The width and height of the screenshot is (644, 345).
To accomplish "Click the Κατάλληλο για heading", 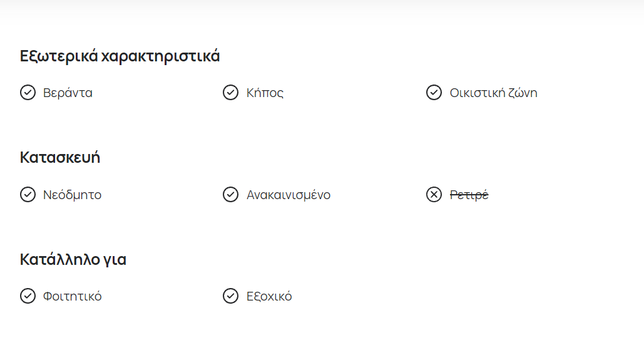I will [x=73, y=260].
